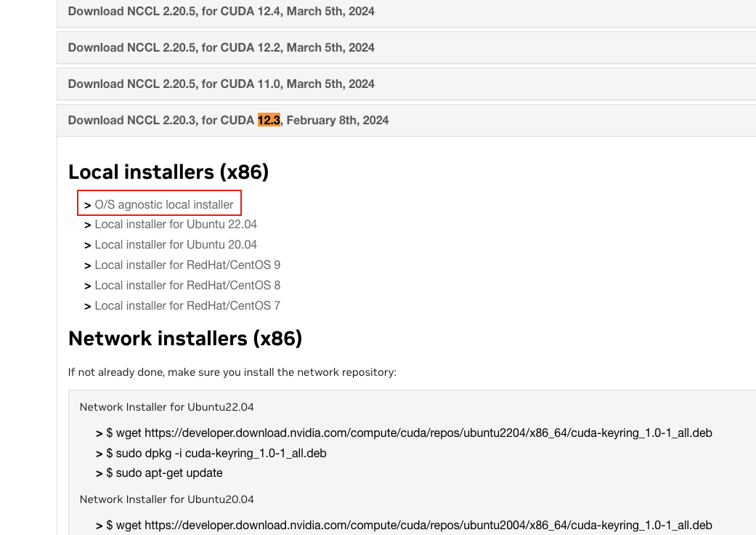Expand the sudo dpkg keyring install entry
Screen dimensions: 756x535
pos(216,453)
